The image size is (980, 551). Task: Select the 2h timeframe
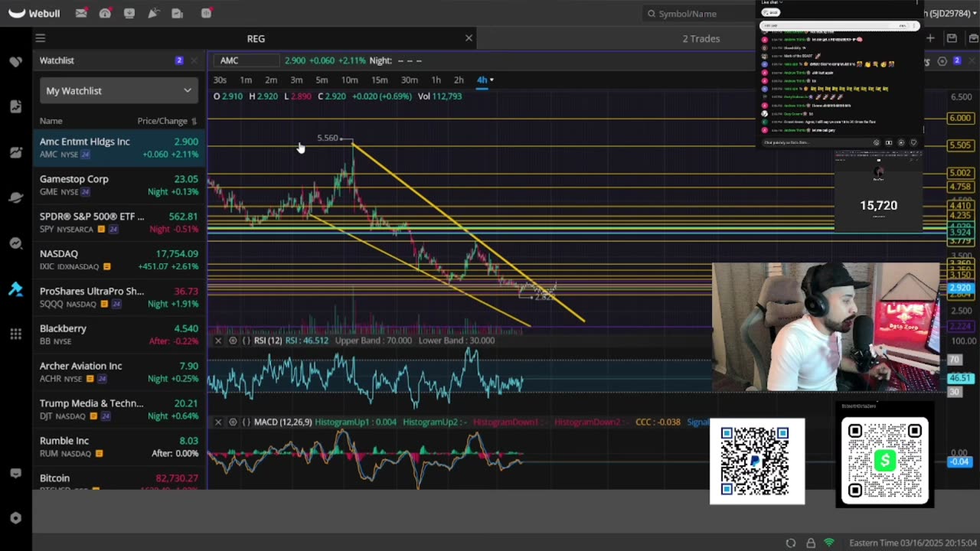pos(459,80)
